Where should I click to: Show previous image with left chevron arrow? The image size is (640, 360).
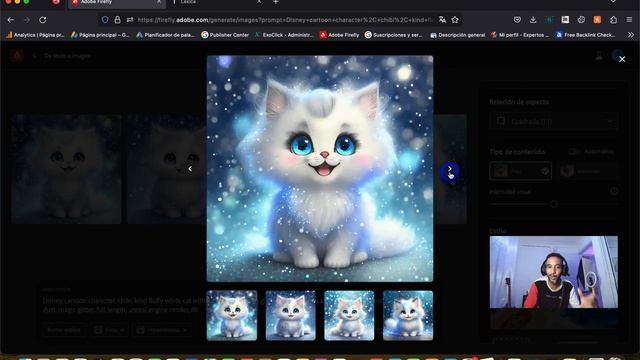(x=190, y=169)
